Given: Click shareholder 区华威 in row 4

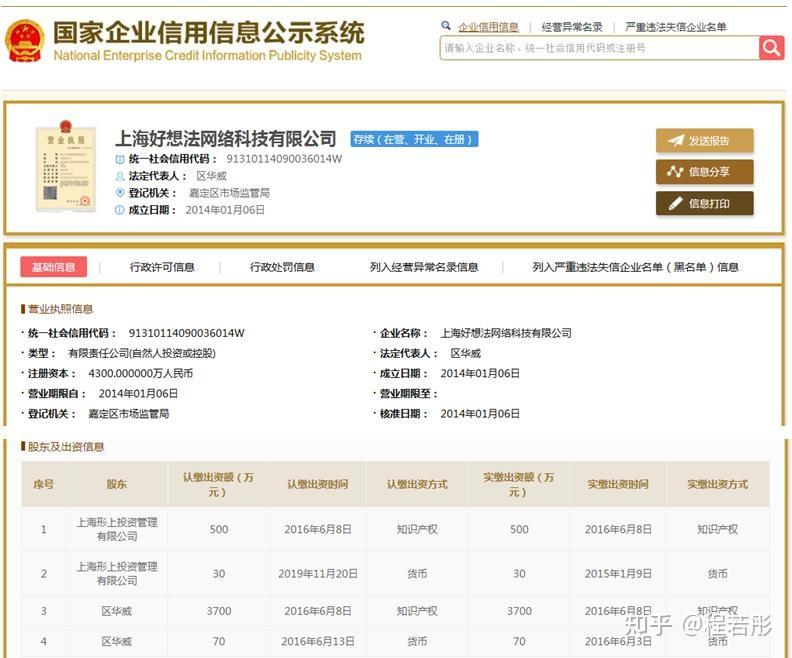Looking at the screenshot, I should click(x=117, y=641).
